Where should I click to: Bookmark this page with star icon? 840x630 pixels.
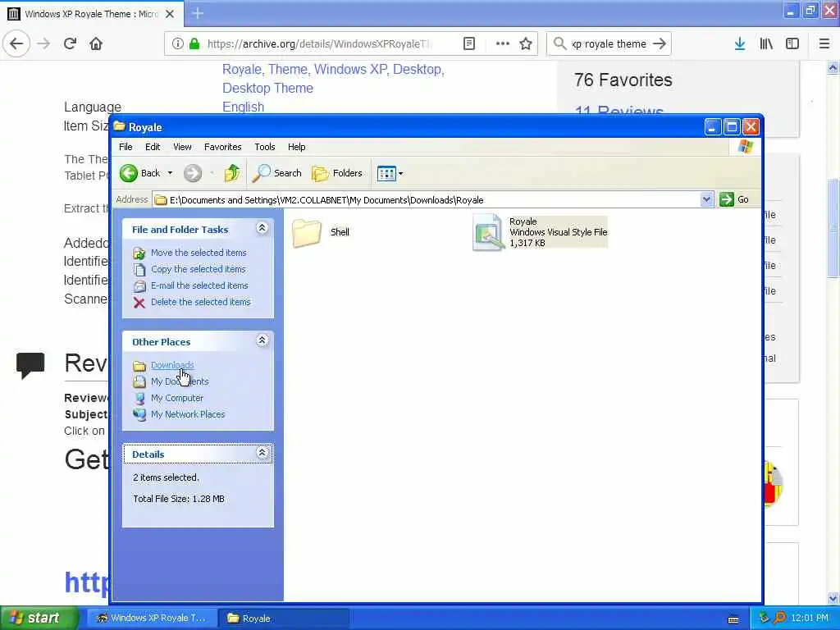pos(526,44)
